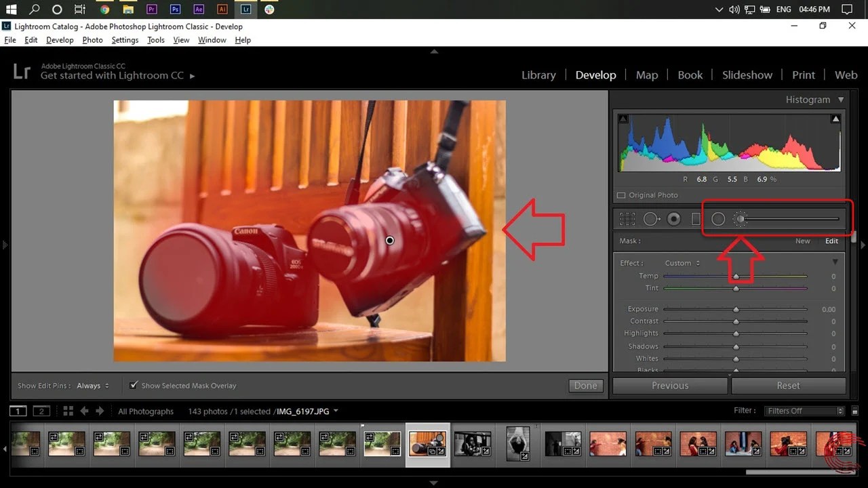
Task: Hide the top module picker panel
Action: [x=434, y=52]
